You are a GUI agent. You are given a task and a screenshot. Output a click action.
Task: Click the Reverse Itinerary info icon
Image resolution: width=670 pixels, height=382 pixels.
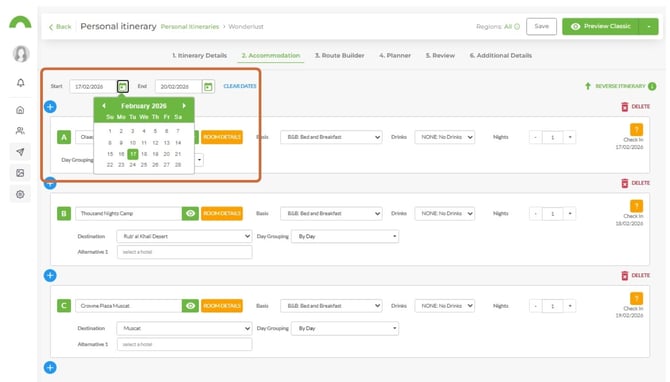[x=652, y=86]
